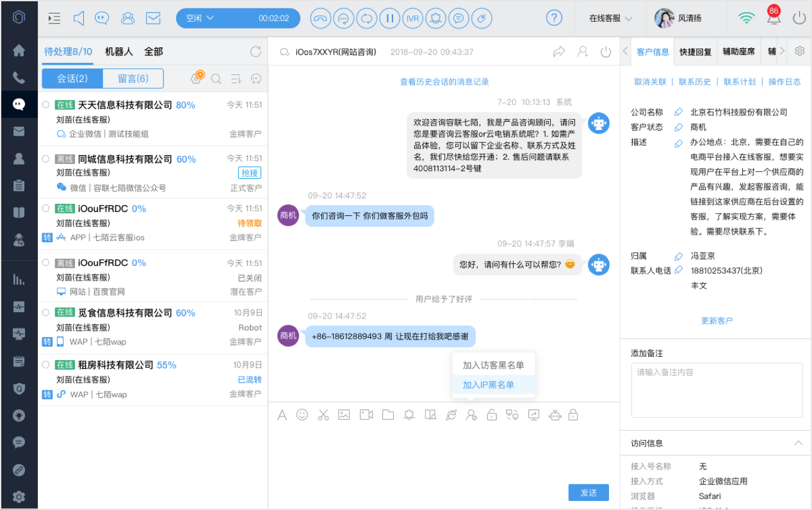Click the robot icon in the chat toolbar
The image size is (812, 510).
[x=555, y=415]
